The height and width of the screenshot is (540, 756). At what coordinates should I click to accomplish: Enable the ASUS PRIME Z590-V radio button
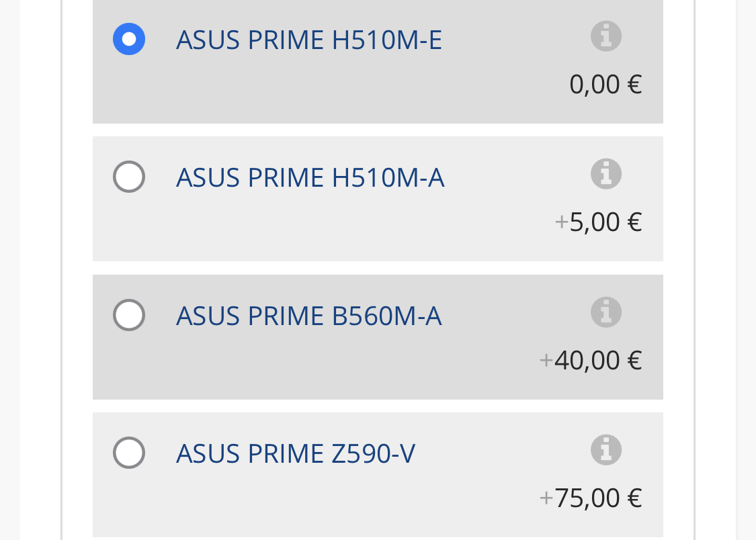point(129,452)
